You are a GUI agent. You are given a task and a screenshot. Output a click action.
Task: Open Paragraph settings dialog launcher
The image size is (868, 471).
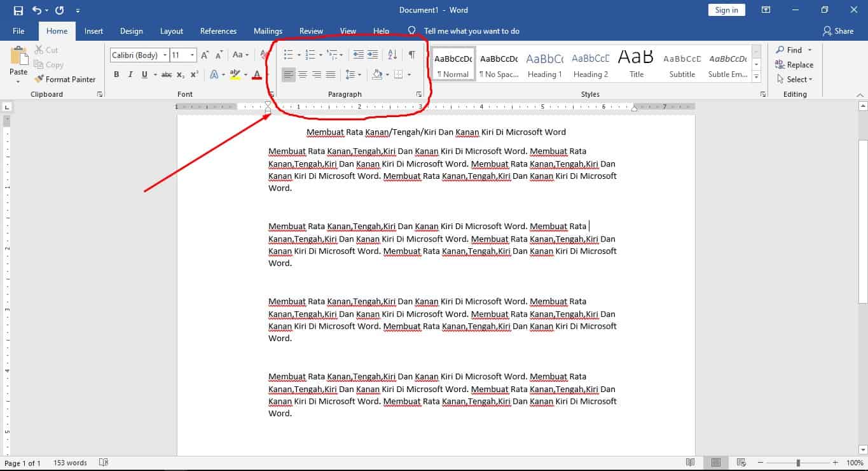click(x=419, y=94)
